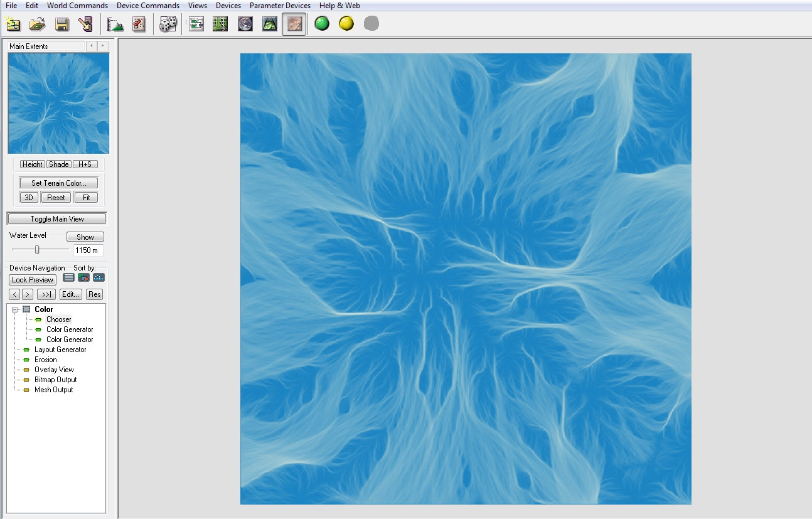
Task: Click the Open file folder icon
Action: pyautogui.click(x=38, y=24)
